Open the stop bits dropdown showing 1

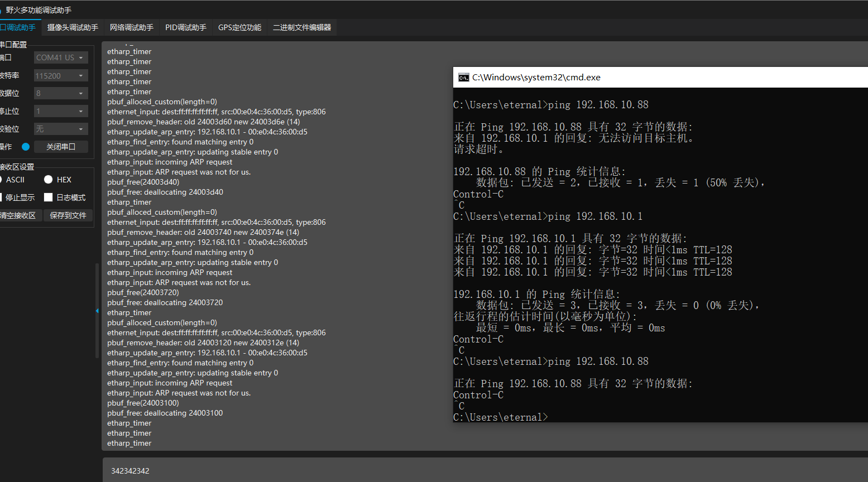pos(60,111)
